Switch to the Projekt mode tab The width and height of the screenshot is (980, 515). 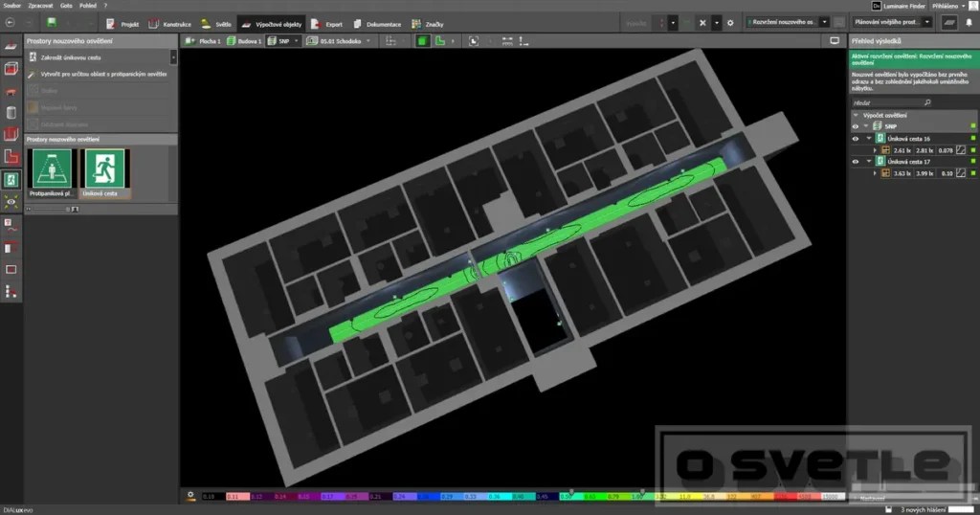pos(122,24)
